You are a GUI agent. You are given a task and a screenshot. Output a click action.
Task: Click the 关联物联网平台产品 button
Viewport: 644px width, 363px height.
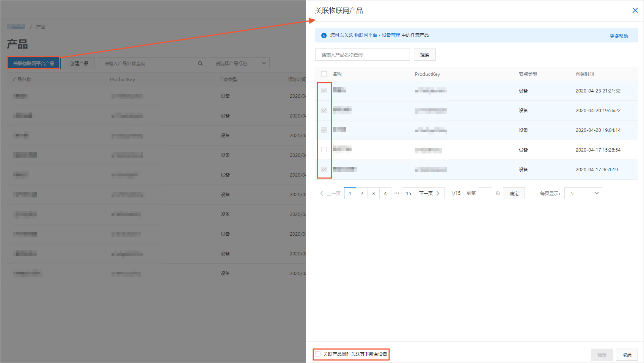(34, 63)
